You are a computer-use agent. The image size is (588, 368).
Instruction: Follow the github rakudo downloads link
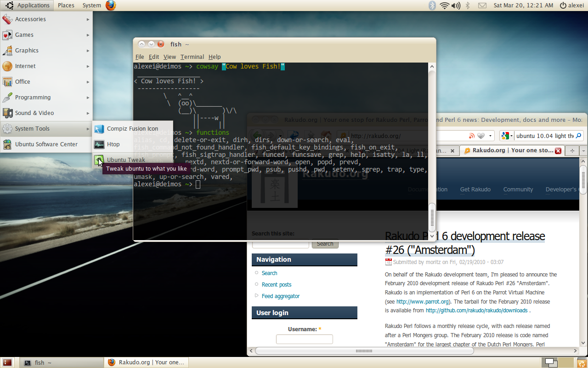point(476,310)
